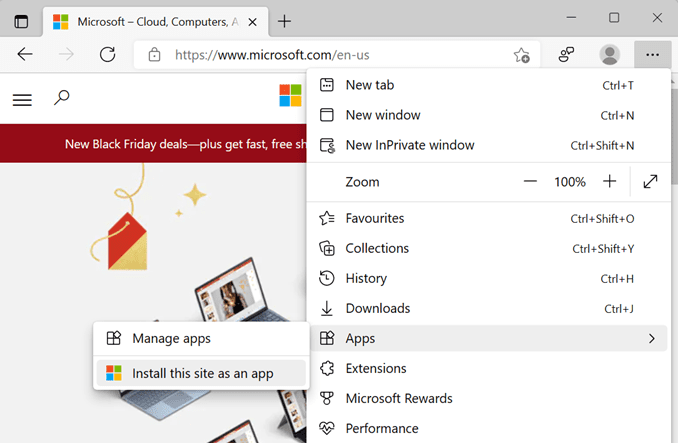Click the Microsoft Rewards trophy icon
This screenshot has width=678, height=443.
tap(326, 398)
